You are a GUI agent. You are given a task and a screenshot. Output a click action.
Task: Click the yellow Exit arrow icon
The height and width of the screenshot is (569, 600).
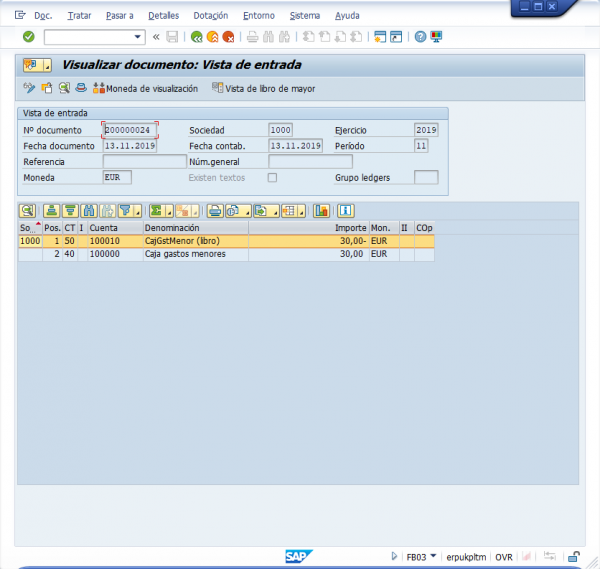(212, 37)
